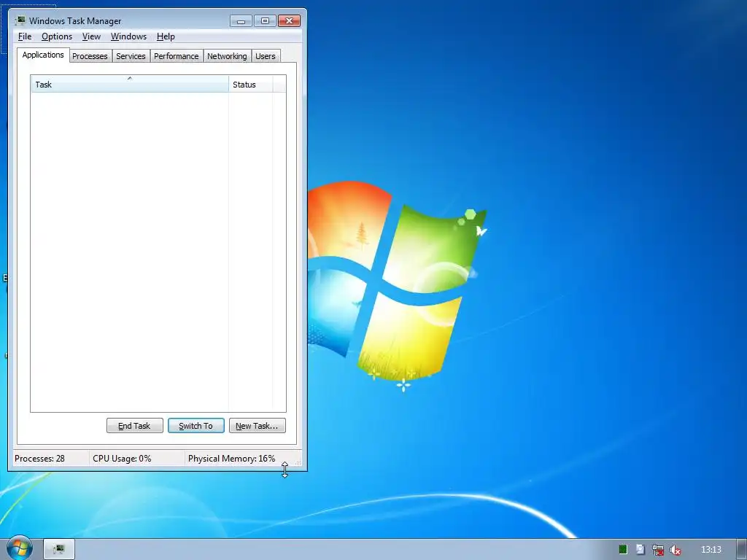Switch to the Users tab
Screen dimensions: 747x560
(266, 56)
